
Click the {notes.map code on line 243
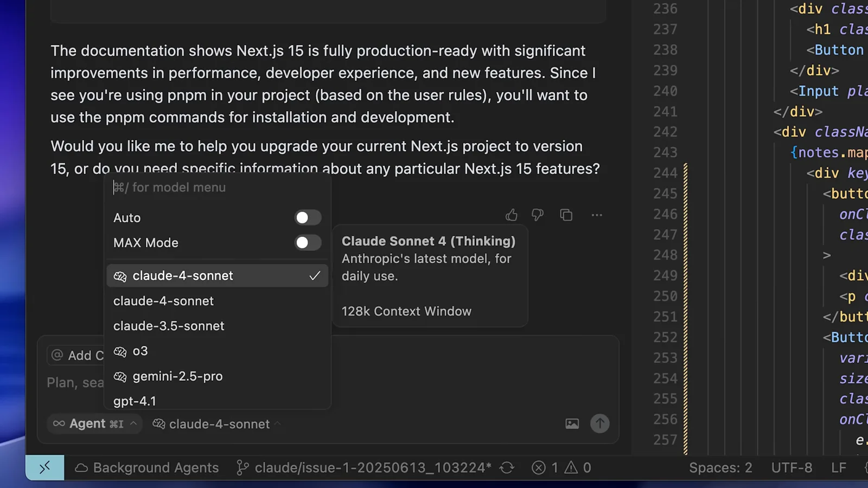click(x=829, y=152)
